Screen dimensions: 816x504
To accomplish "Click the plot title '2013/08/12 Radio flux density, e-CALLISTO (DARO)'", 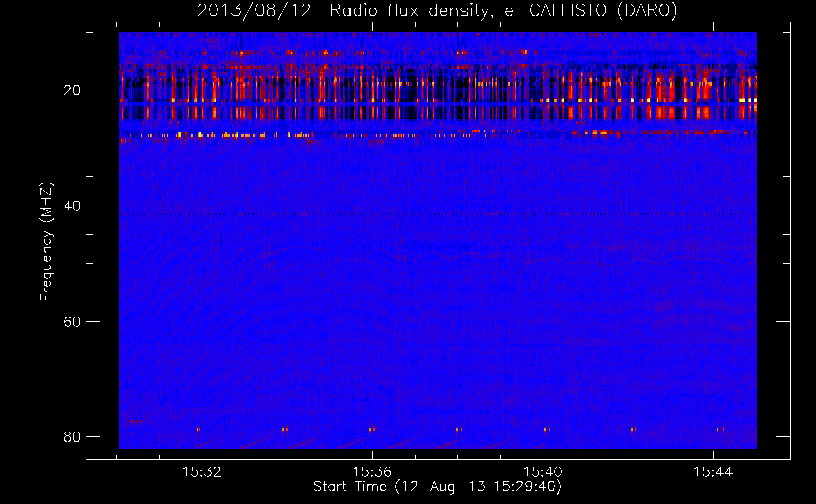I will (x=437, y=10).
